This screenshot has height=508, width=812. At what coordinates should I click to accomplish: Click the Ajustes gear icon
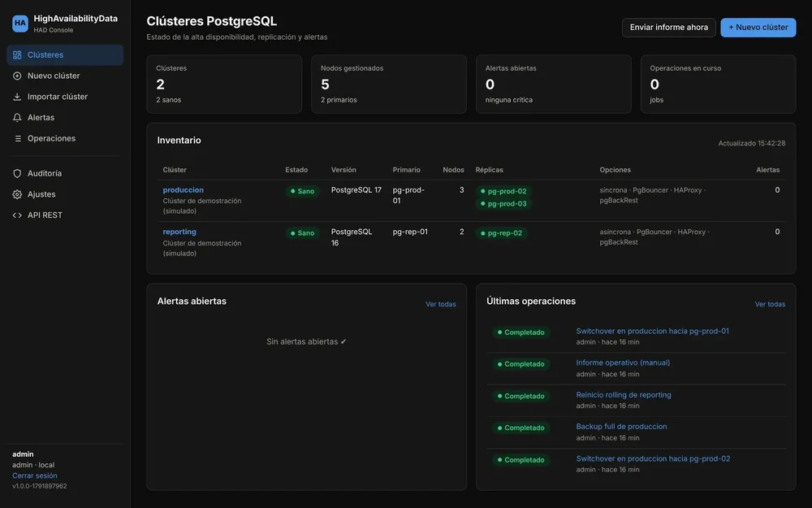(x=17, y=194)
